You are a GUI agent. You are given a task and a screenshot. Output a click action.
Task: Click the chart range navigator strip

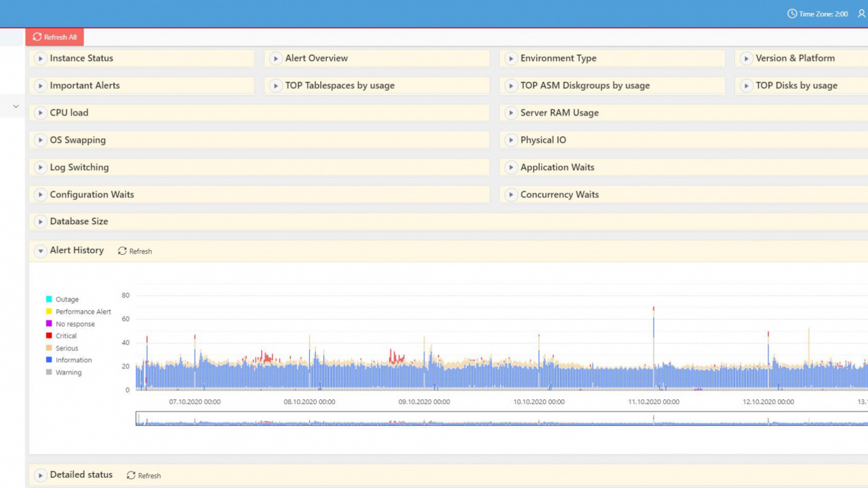coord(475,419)
